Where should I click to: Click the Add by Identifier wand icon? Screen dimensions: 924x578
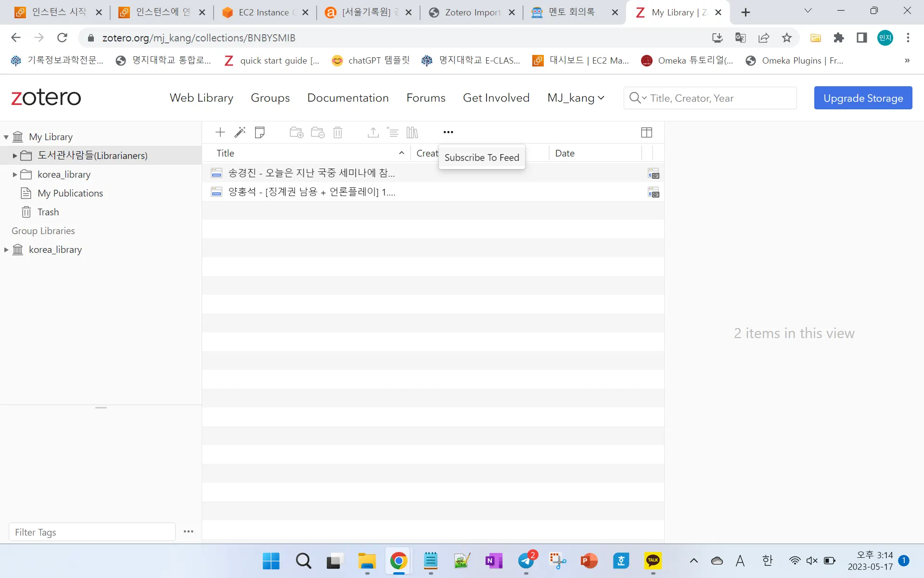coord(240,132)
